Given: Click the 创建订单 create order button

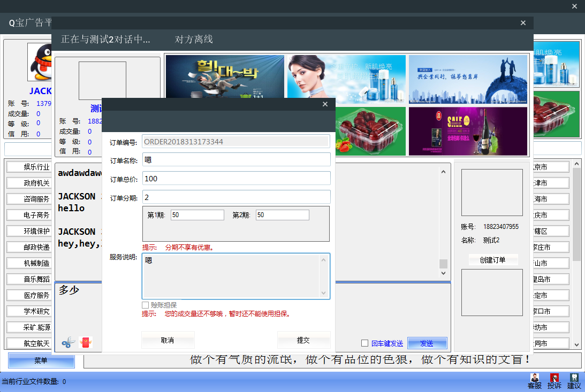Looking at the screenshot, I should tap(493, 260).
